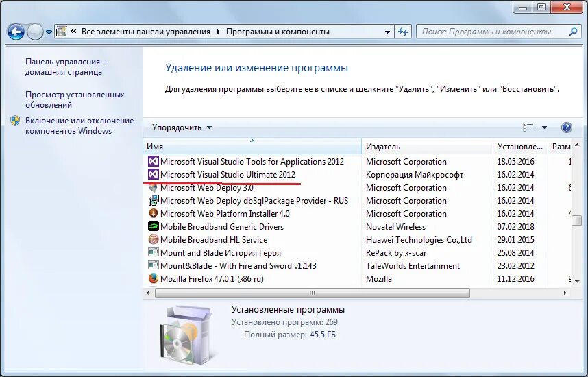Screen dimensions: 588x377
Task: Click the Web Platform Installer 4.0 icon
Action: 153,213
